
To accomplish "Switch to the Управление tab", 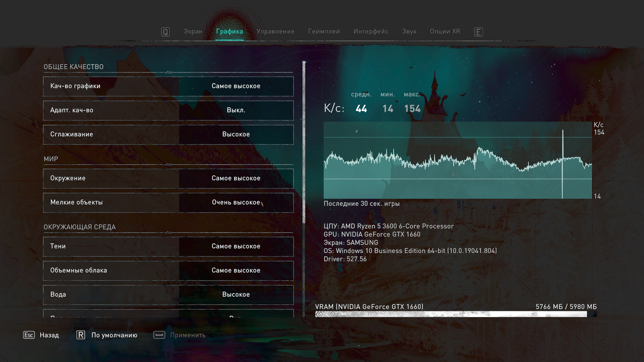I will tap(275, 32).
